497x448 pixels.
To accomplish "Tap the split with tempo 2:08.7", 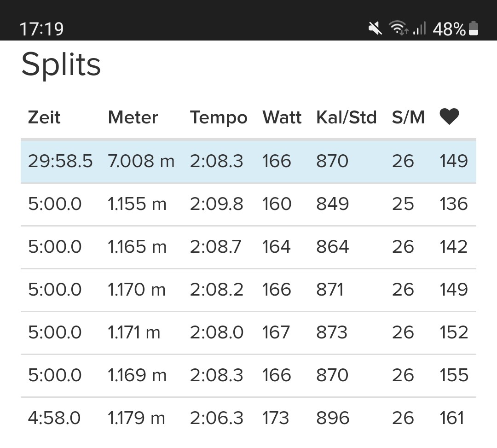I will coord(248,247).
